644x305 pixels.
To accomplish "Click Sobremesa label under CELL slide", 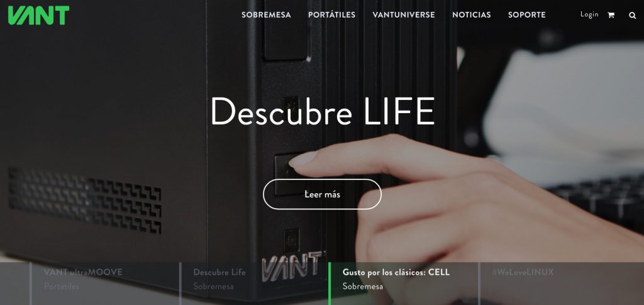I will click(363, 287).
